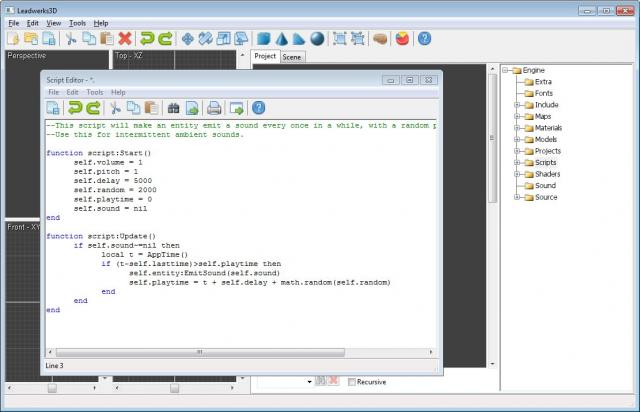640x412 pixels.
Task: Select the Sound folder in tree
Action: [x=545, y=185]
